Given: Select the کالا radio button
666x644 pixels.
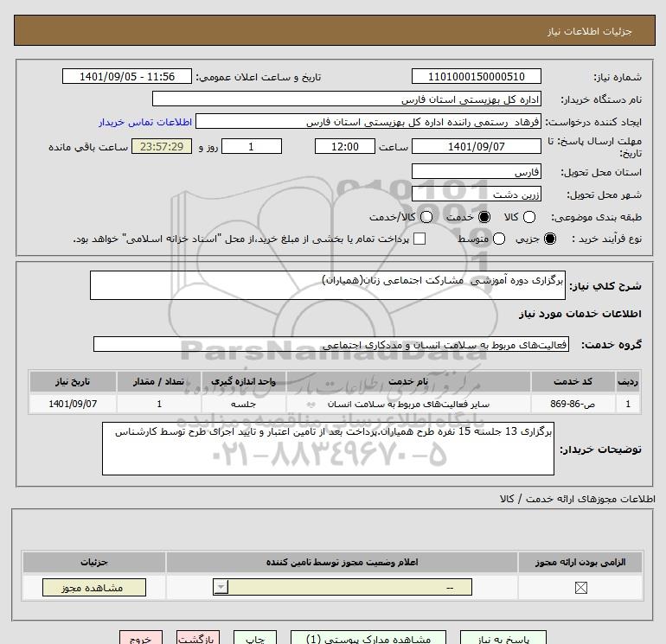Looking at the screenshot, I should pyautogui.click(x=528, y=217).
